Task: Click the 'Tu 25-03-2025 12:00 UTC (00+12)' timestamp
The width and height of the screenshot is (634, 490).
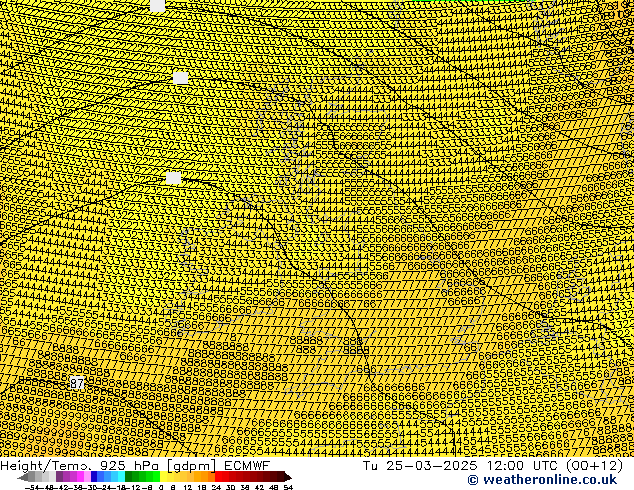Action: (x=493, y=466)
